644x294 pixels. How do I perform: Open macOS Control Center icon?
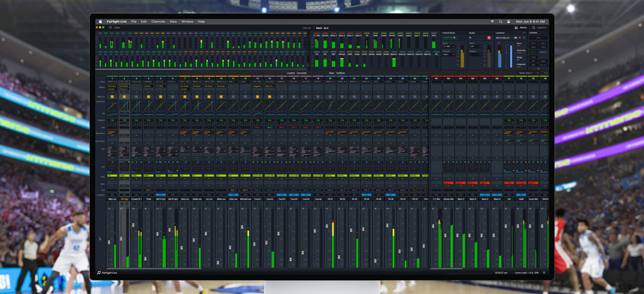click(x=508, y=21)
